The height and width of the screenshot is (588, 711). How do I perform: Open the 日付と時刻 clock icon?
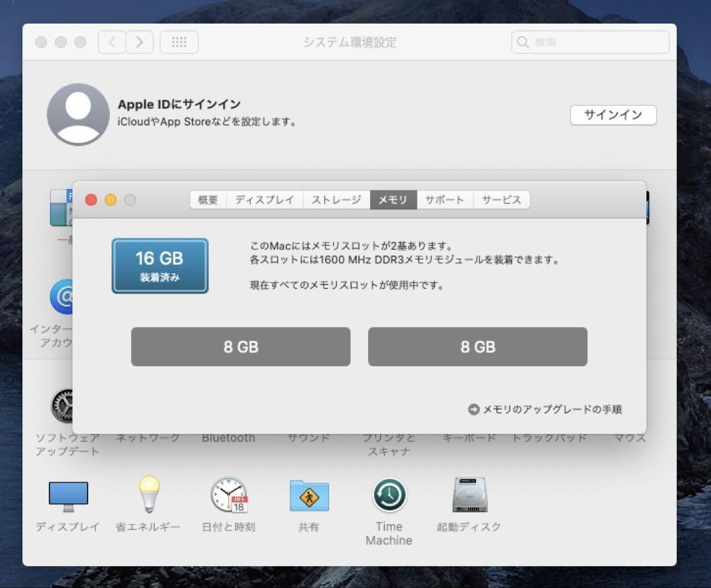(x=229, y=495)
